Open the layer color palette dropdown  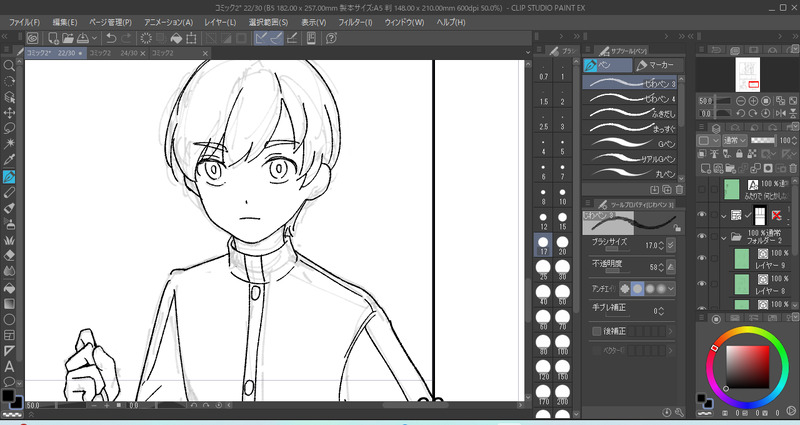click(x=708, y=140)
